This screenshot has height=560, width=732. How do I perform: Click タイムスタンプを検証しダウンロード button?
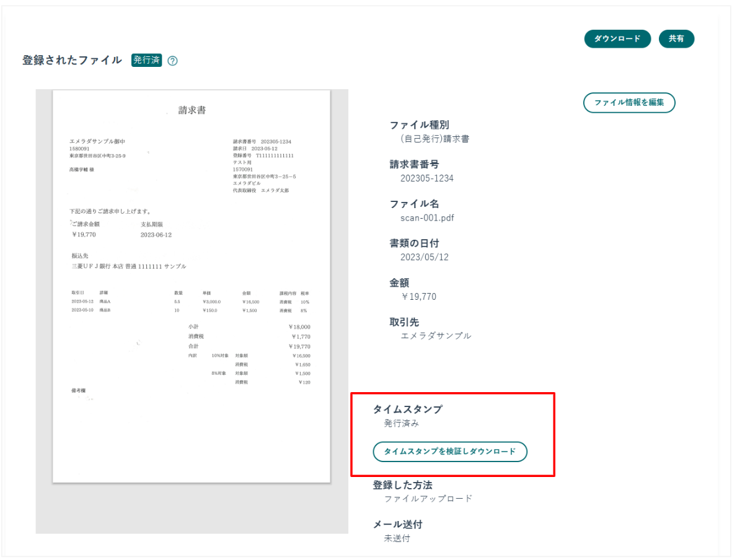click(449, 452)
